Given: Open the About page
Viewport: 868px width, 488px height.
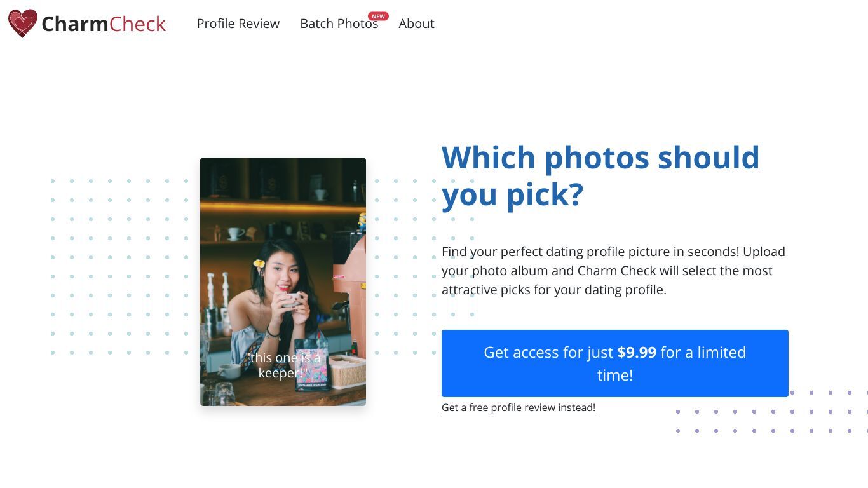Looking at the screenshot, I should coord(416,24).
